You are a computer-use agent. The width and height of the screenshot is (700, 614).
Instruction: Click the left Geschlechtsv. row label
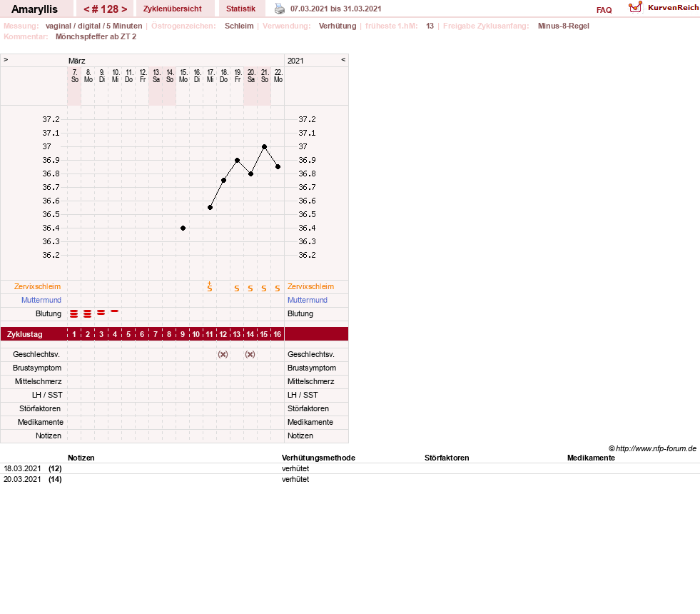(x=36, y=355)
